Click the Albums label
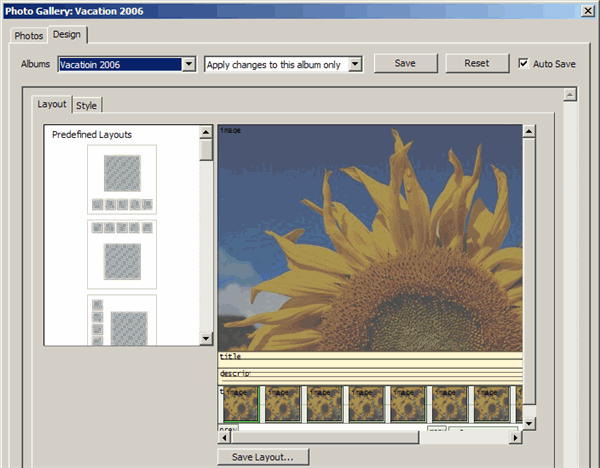The height and width of the screenshot is (468, 600). [35, 64]
